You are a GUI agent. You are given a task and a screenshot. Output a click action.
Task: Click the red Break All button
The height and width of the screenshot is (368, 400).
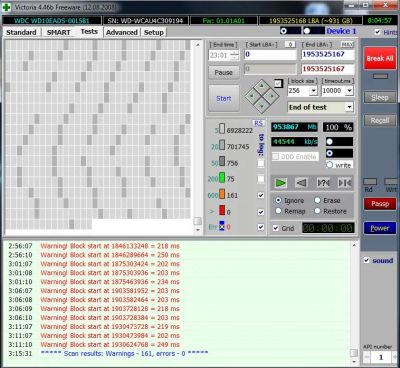tap(380, 59)
